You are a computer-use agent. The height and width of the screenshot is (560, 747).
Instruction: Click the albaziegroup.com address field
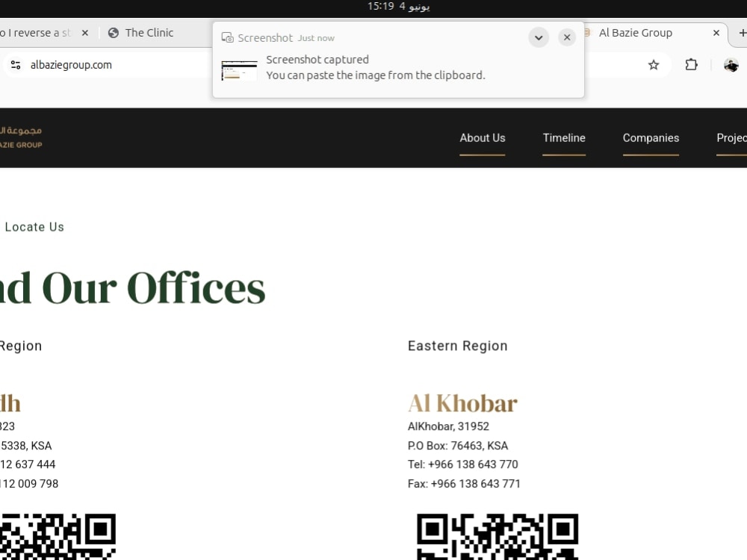tap(71, 65)
